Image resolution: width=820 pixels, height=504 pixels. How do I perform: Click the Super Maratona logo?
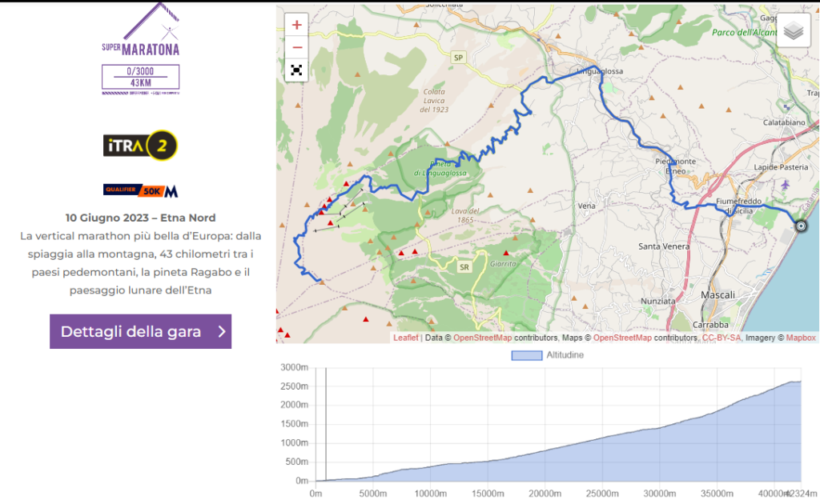tap(141, 30)
